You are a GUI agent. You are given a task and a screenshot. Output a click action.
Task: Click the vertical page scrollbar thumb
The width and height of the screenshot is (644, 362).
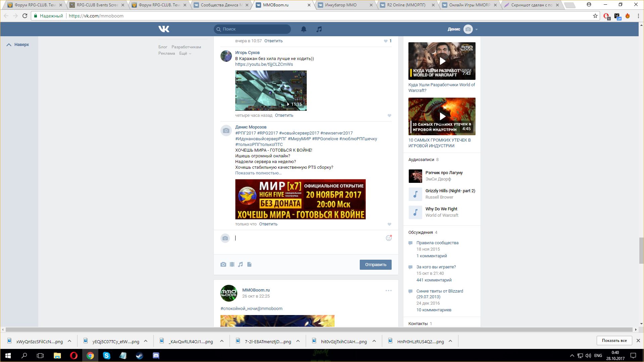pos(641,251)
